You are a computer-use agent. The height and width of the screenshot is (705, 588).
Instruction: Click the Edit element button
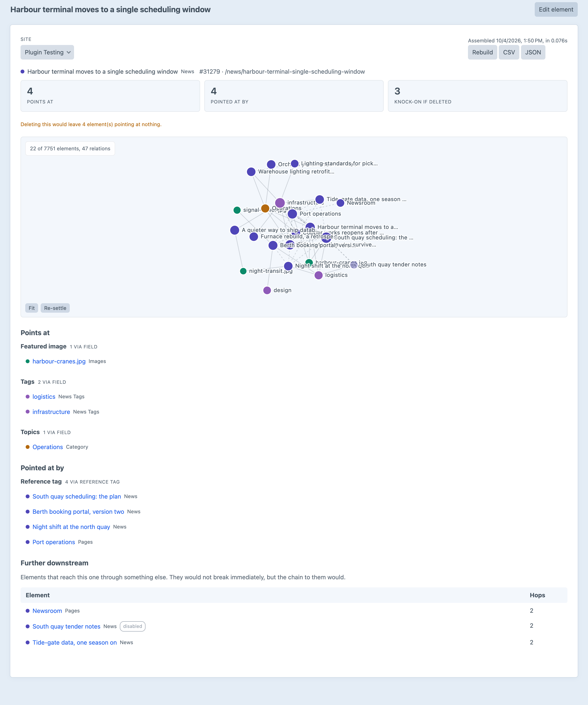tap(556, 9)
